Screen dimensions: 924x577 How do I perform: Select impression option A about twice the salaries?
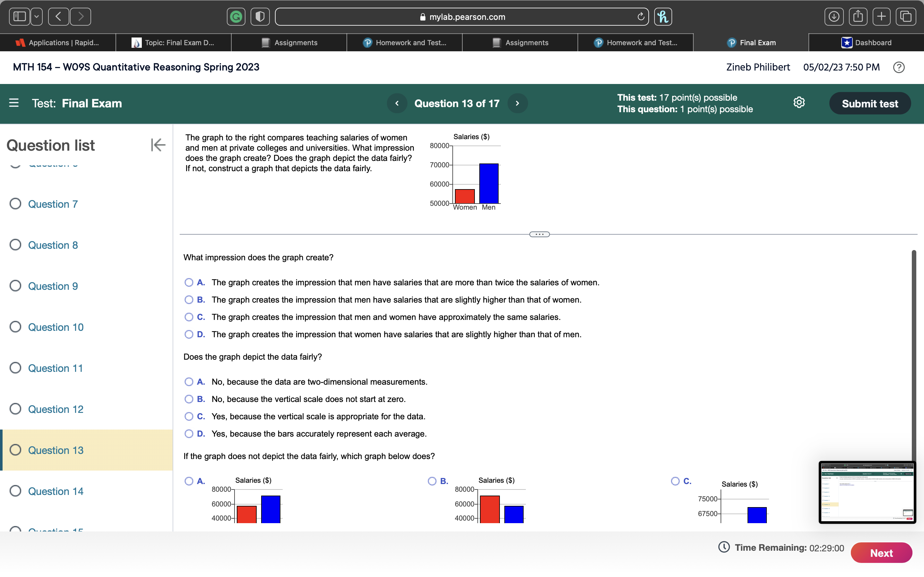[189, 282]
